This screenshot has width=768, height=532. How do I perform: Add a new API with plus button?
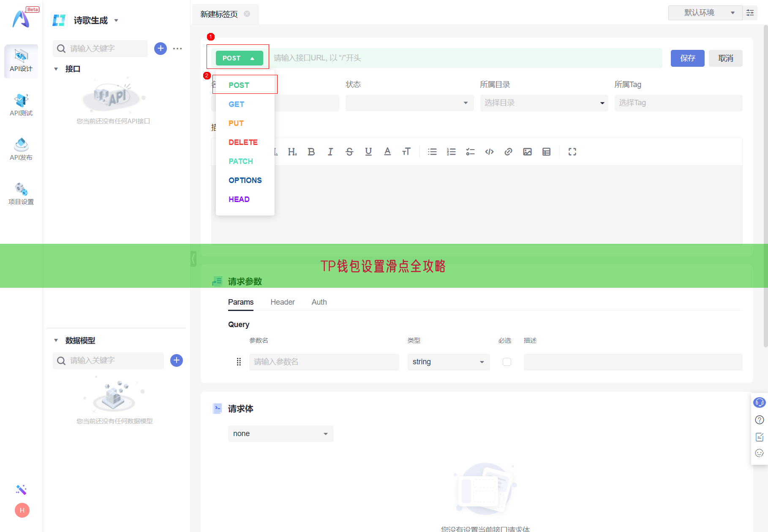click(x=161, y=49)
